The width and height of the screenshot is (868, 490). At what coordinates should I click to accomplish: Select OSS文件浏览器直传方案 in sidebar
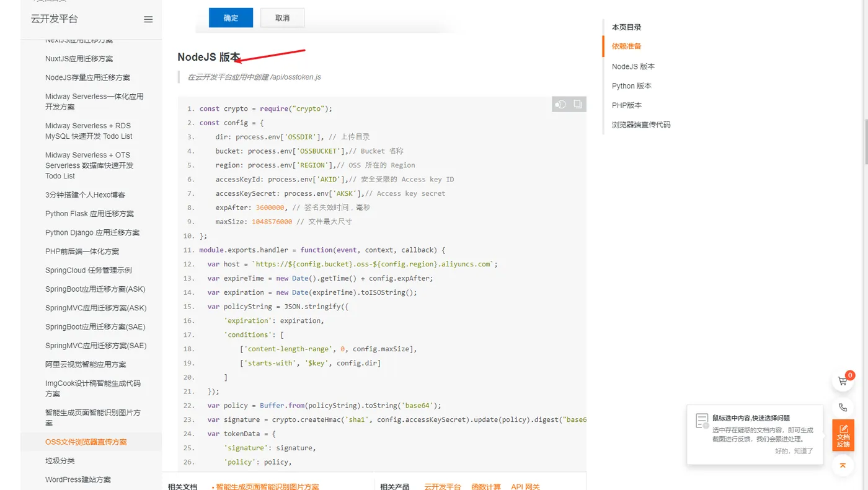(86, 442)
